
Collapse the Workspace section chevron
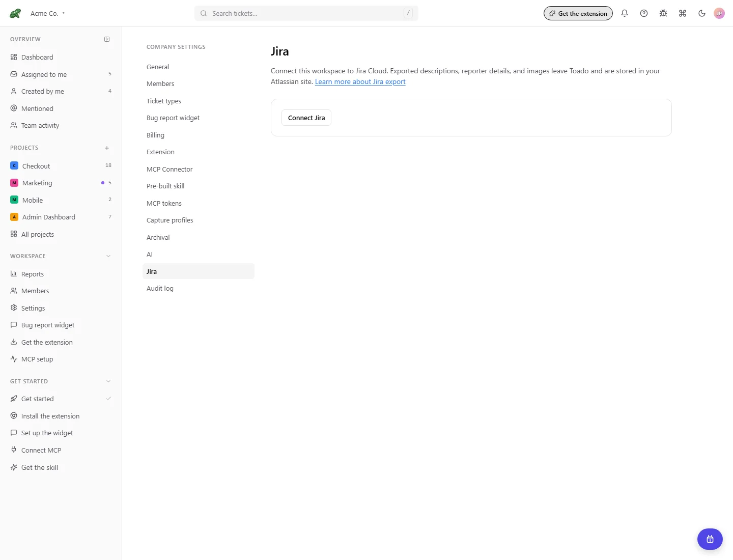pos(108,256)
